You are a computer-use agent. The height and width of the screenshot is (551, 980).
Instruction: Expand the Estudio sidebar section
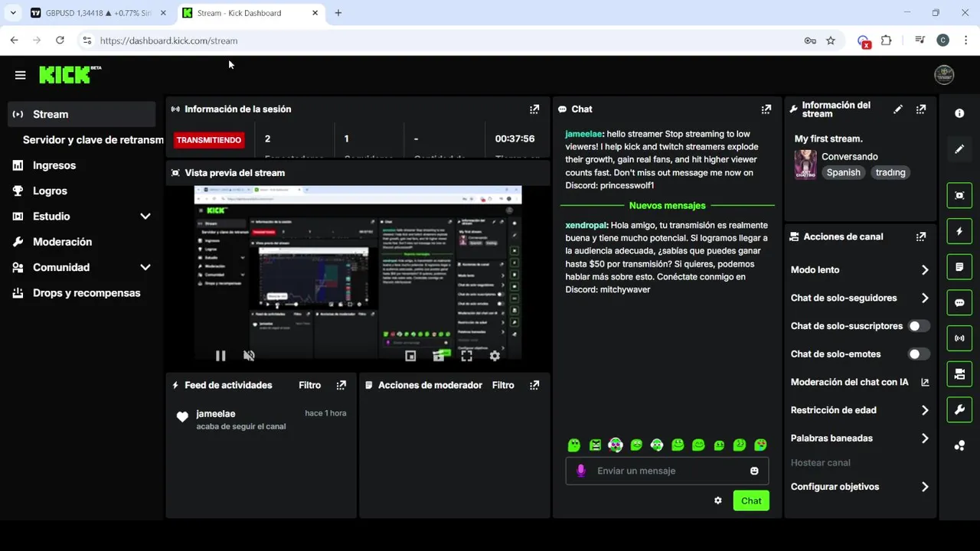click(x=145, y=217)
